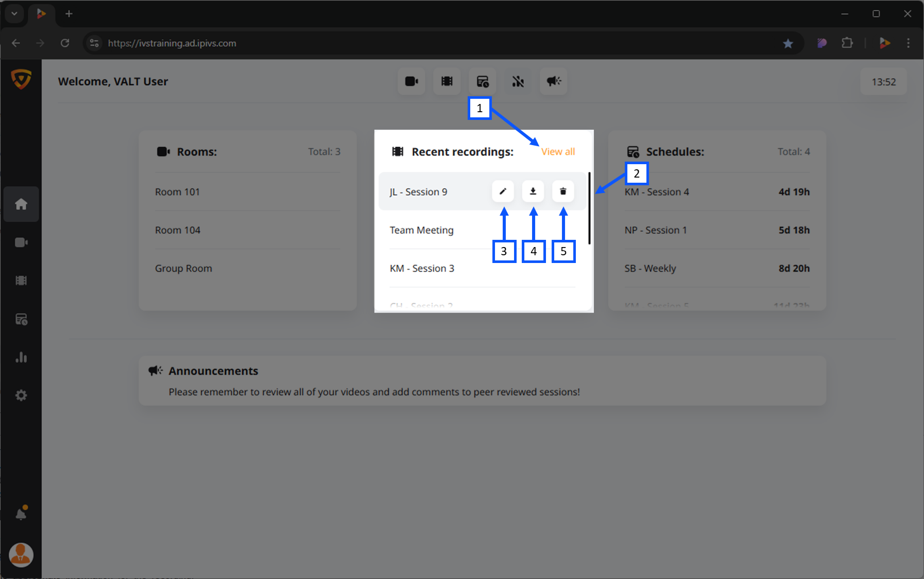The height and width of the screenshot is (579, 924).
Task: Click the VALT extension icon in browser toolbar
Action: tap(885, 43)
